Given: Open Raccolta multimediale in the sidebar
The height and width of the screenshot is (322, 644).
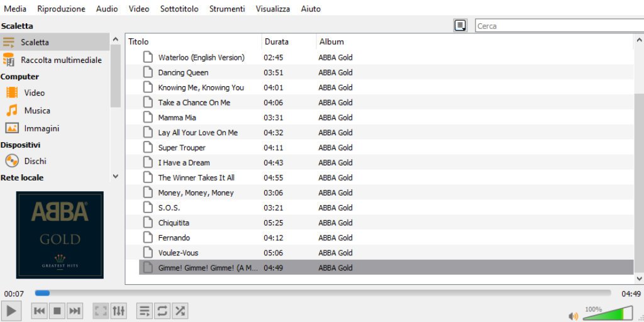Looking at the screenshot, I should click(55, 60).
